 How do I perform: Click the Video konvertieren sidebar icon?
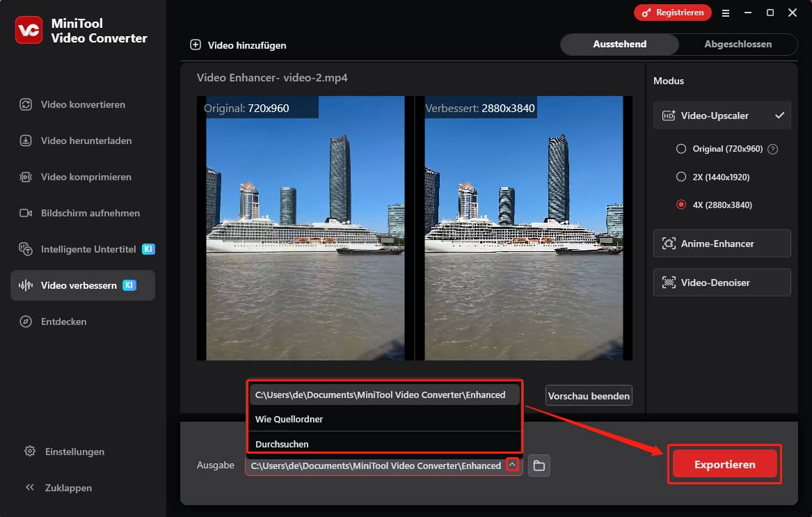pos(26,104)
